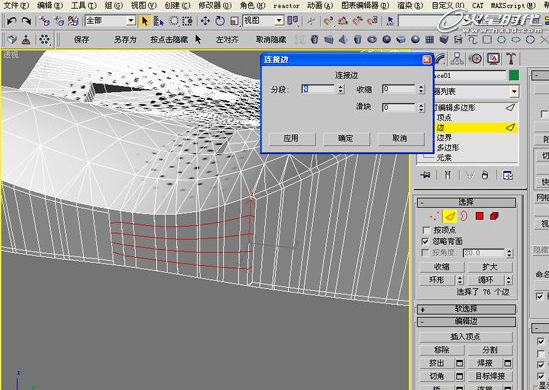Choose the Select and Move tool
This screenshot has width=549, height=390.
point(205,21)
